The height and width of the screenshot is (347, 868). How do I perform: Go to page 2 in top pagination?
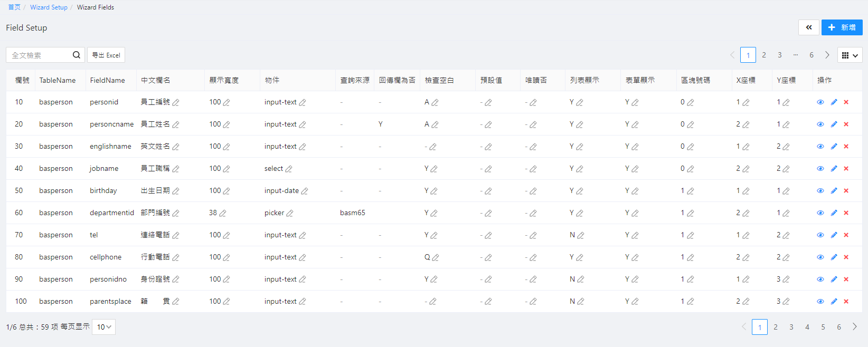pos(763,55)
